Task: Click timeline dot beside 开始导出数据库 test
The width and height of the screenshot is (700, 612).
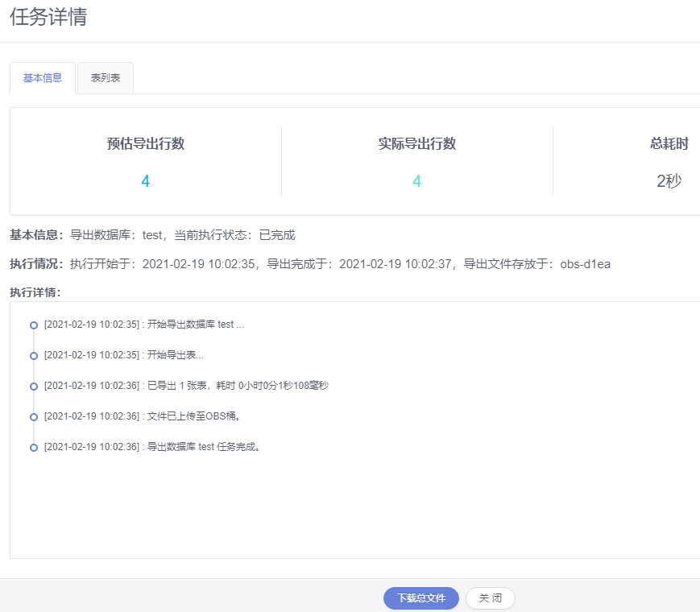Action: [34, 325]
